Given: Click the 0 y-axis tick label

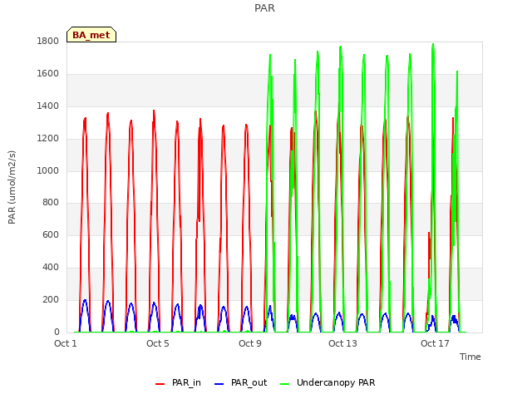Looking at the screenshot, I should pos(57,332).
